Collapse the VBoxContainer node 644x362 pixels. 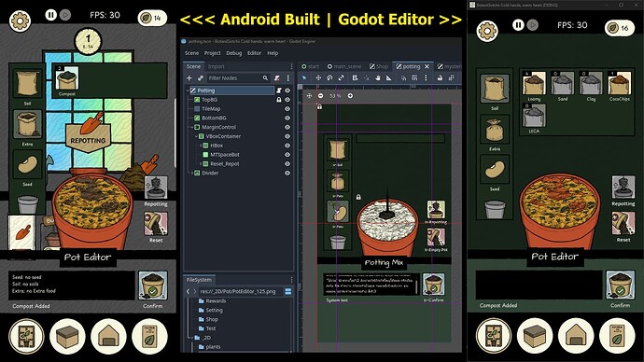(196, 136)
